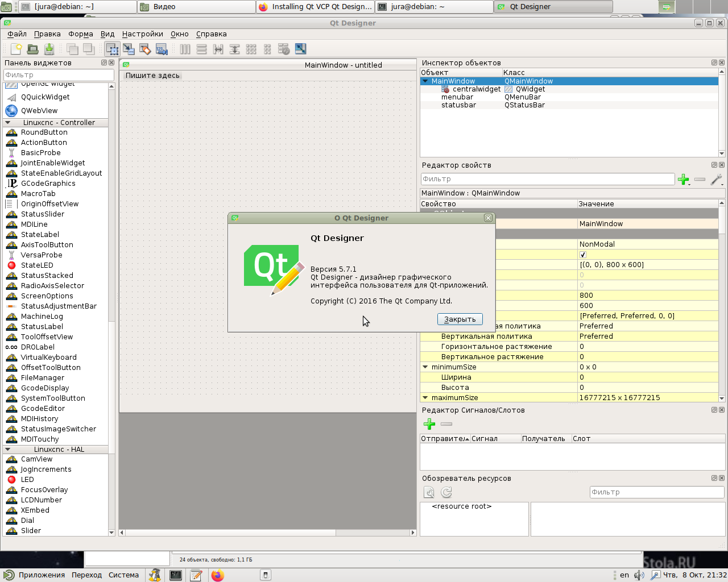Add signal/slot connection with green plus
The width and height of the screenshot is (728, 582).
coord(429,424)
